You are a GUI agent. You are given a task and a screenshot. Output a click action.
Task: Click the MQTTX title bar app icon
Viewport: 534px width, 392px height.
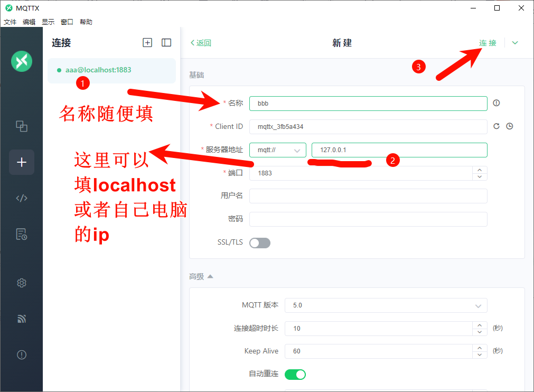(9, 8)
